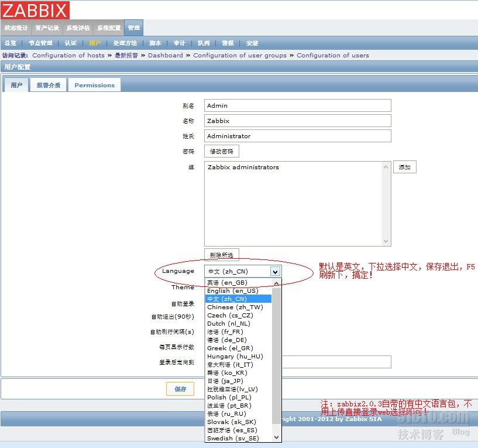Screen dimensions: 478x448
Task: Choose the es_ES language option
Action: (x=238, y=430)
